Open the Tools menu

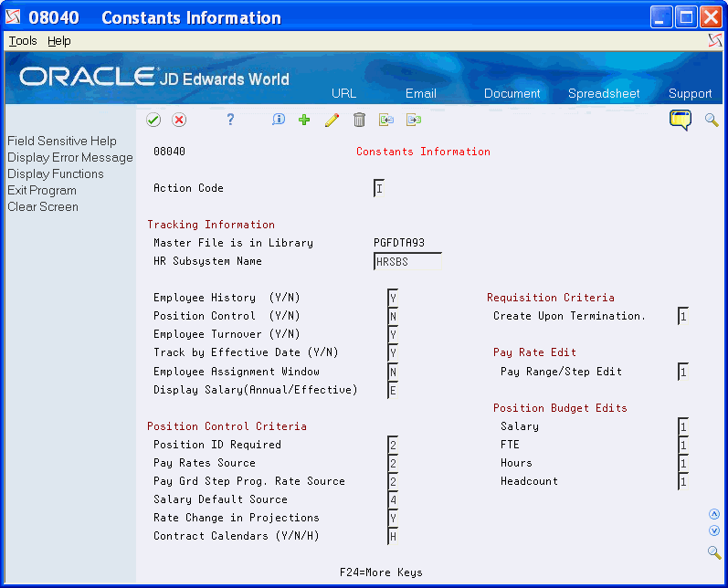point(23,41)
